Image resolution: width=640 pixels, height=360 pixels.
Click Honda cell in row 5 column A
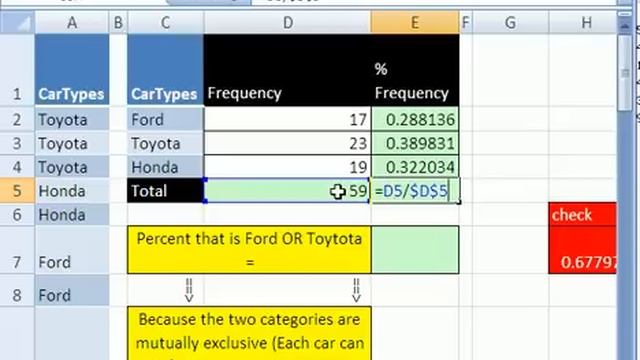72,191
